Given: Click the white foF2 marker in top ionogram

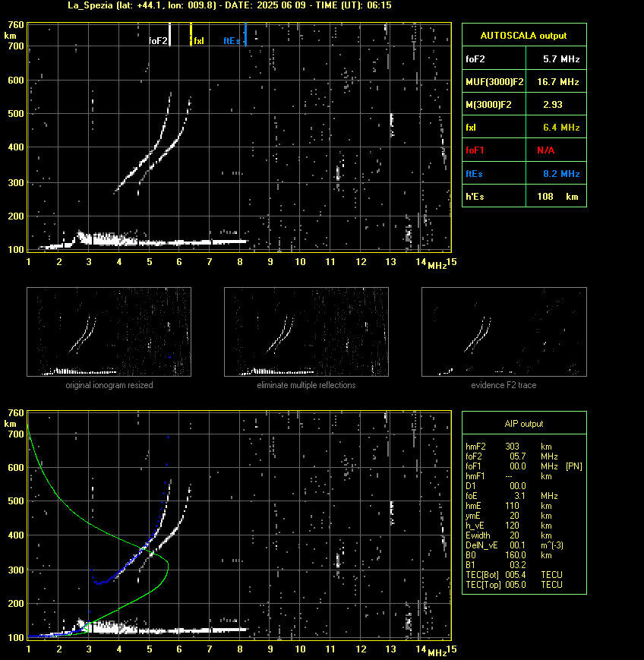Looking at the screenshot, I should point(169,34).
